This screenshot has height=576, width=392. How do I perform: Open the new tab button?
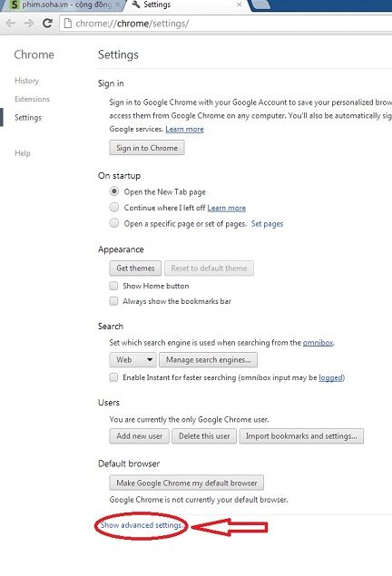click(x=260, y=5)
